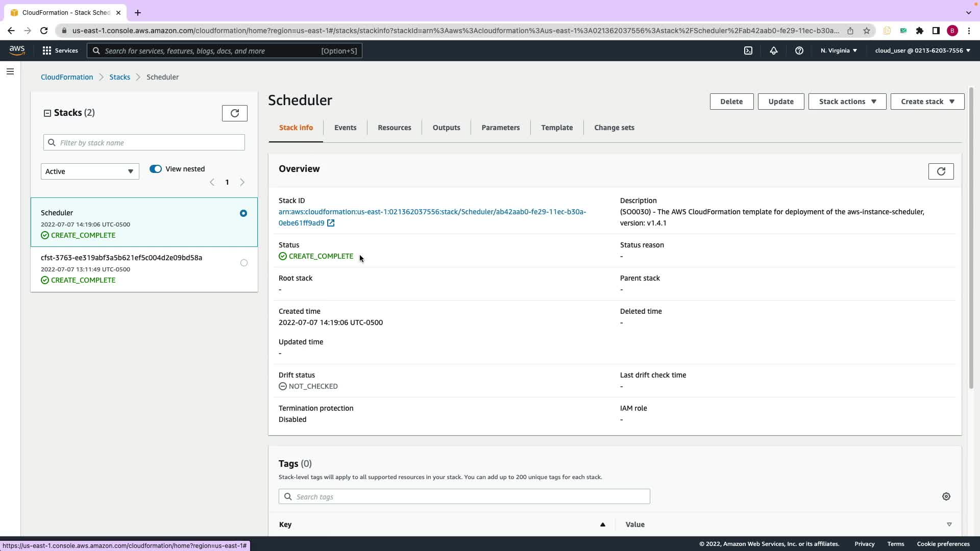Open Tags table settings gear
This screenshot has height=551, width=980.
[x=946, y=496]
